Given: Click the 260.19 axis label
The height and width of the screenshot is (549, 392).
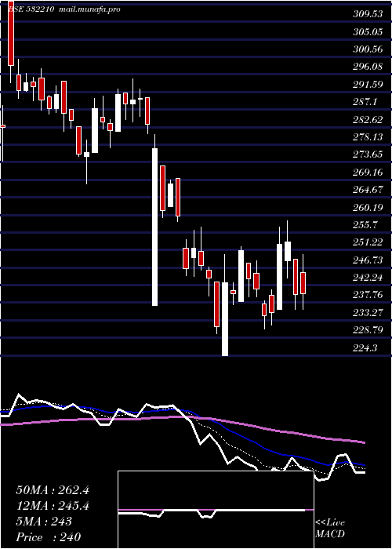Looking at the screenshot, I should 368,208.
